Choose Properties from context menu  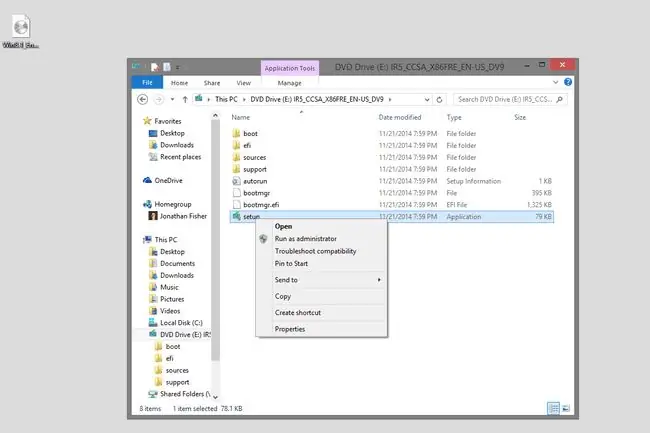322,329
